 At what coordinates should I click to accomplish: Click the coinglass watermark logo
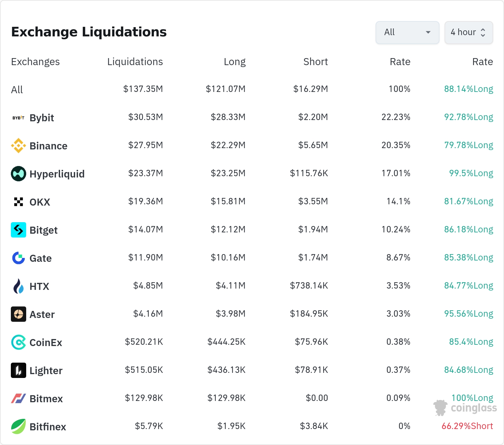[465, 408]
